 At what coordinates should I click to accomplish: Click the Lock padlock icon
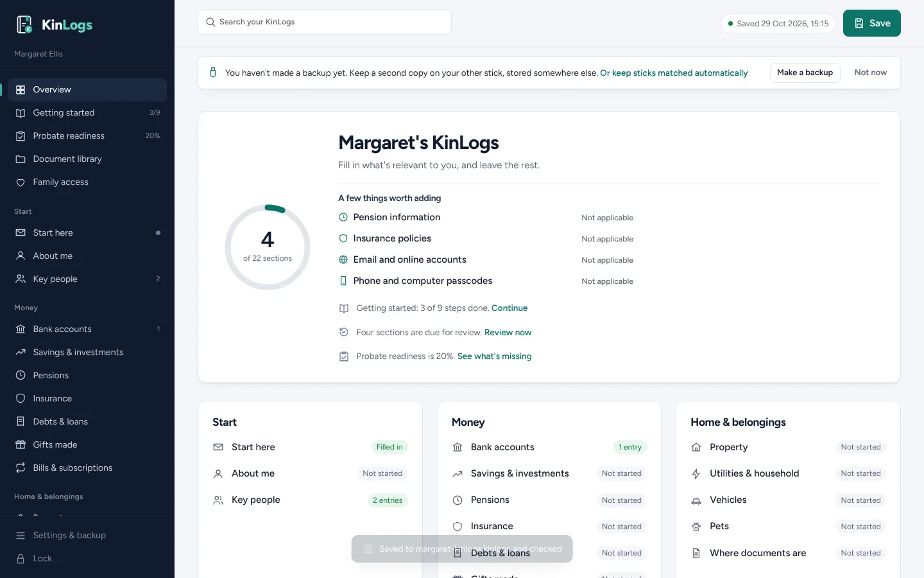click(x=21, y=559)
